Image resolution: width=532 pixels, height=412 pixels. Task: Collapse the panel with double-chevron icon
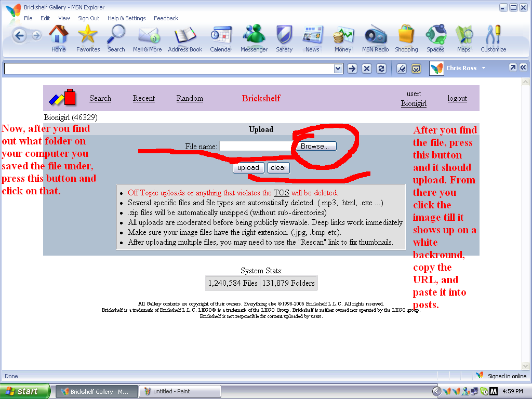523,67
